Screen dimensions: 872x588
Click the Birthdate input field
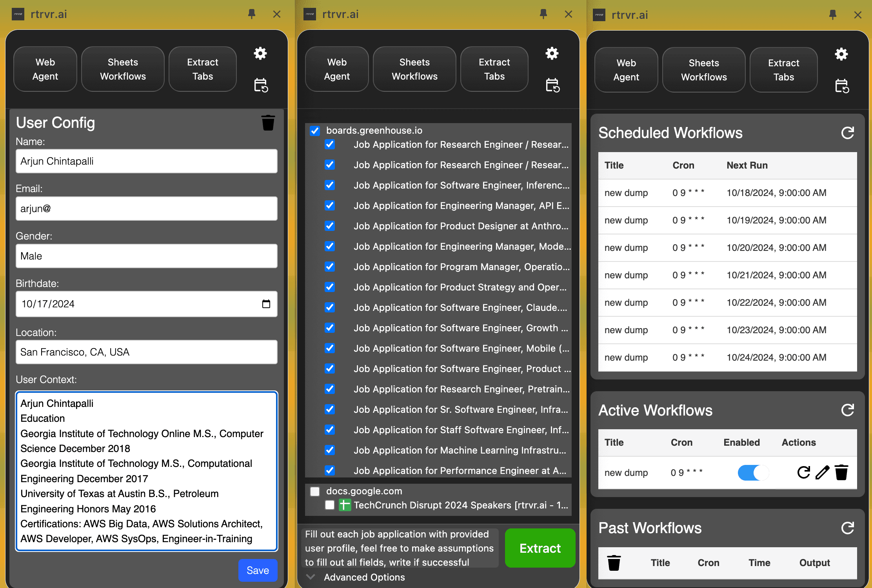146,304
